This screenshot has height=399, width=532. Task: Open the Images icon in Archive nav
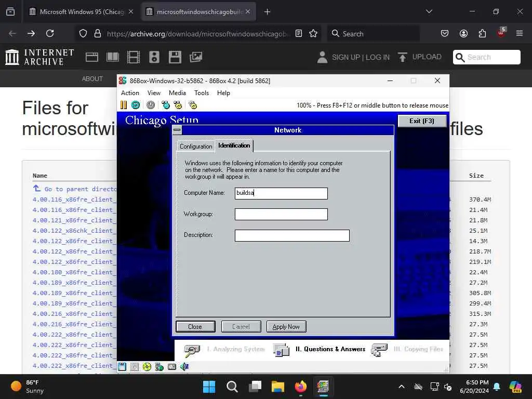[196, 57]
